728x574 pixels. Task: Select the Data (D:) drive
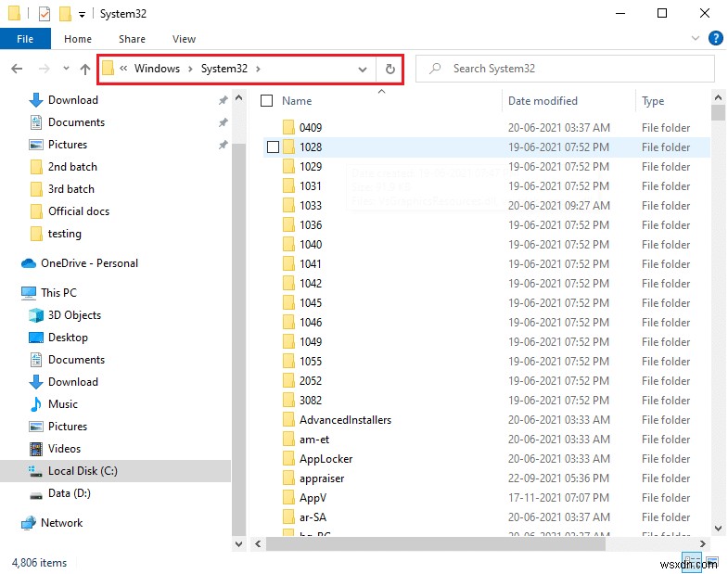(70, 493)
